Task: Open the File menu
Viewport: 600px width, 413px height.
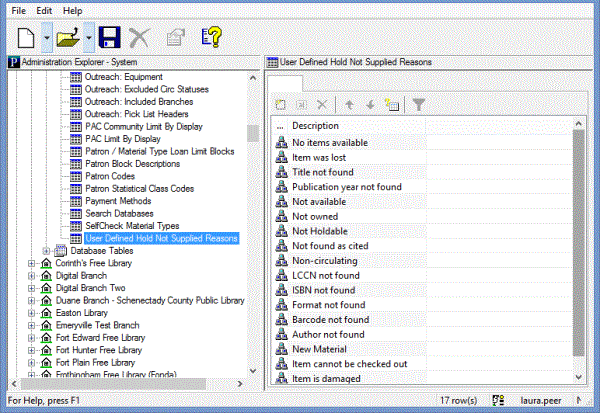Action: pyautogui.click(x=19, y=9)
